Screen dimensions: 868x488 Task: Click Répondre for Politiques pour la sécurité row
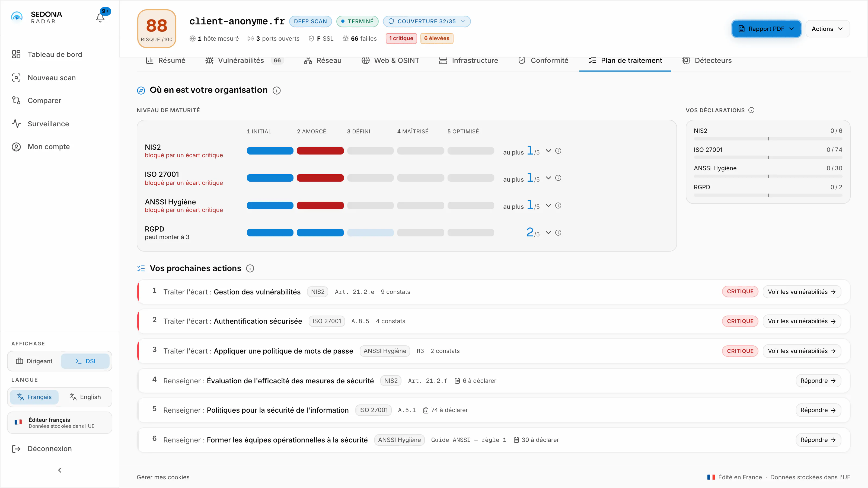click(818, 410)
